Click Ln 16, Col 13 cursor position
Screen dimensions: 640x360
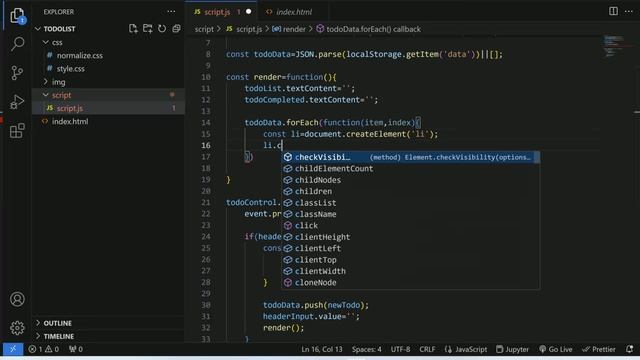[x=322, y=349]
